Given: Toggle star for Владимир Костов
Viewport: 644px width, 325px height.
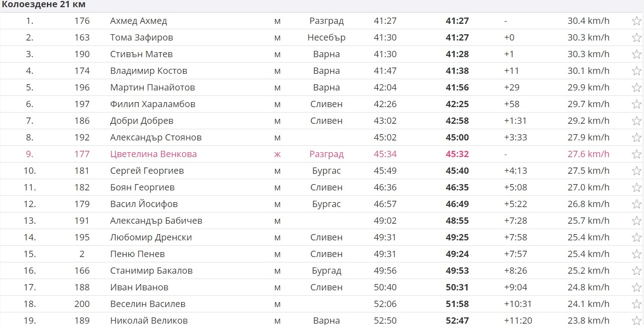Looking at the screenshot, I should 636,71.
